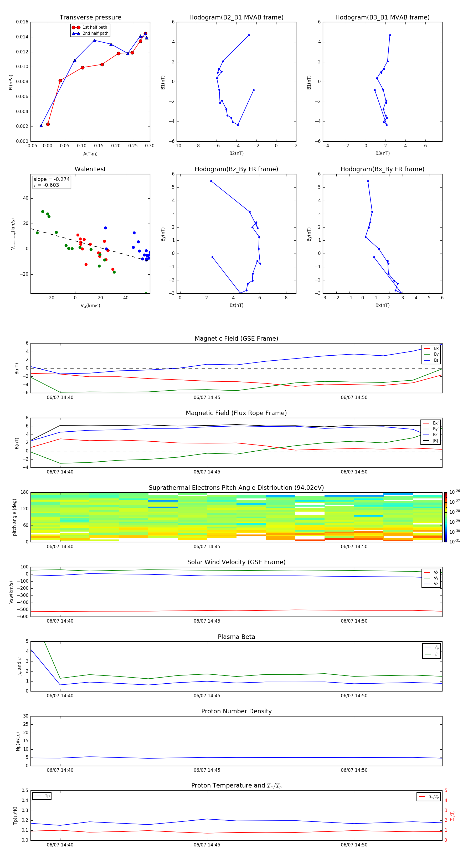
Task: Click the Bx' legend entry
Action: [x=431, y=423]
